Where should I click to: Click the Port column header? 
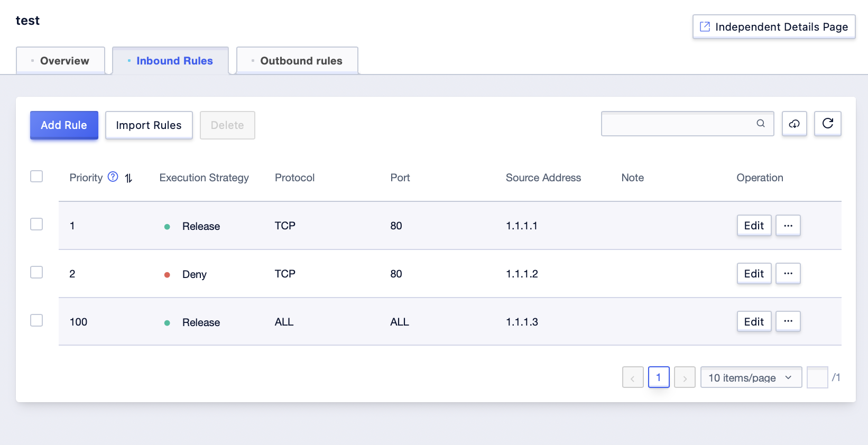[400, 178]
